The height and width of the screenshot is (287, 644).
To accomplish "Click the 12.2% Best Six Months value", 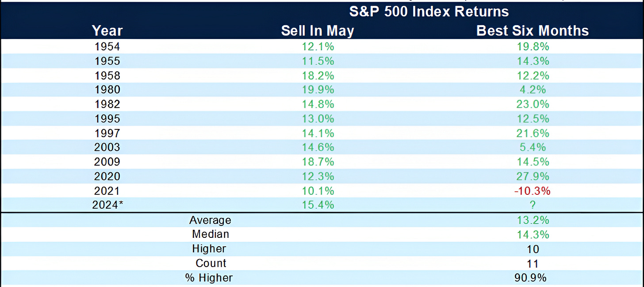I will 533,75.
